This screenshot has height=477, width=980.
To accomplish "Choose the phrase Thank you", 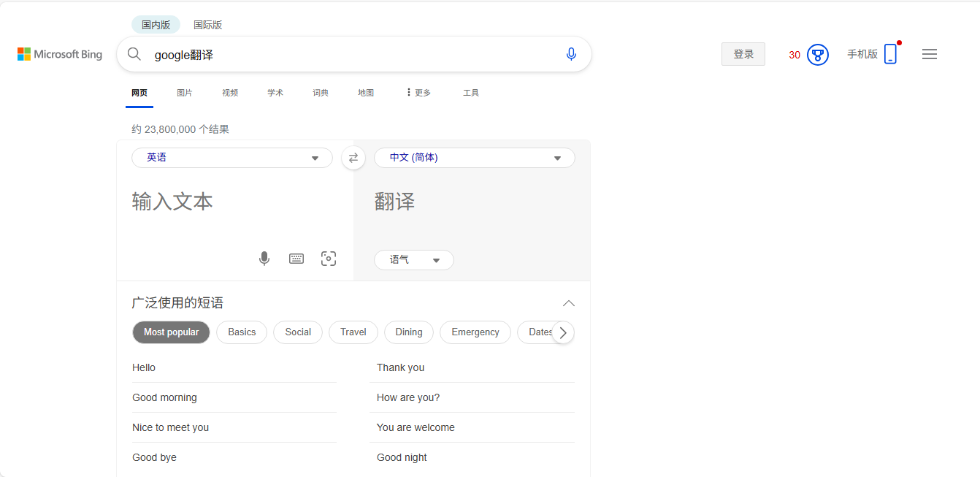I will tap(400, 367).
